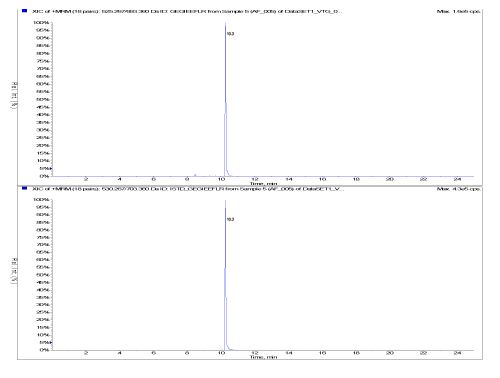Click the rotated Y-axis label of bottom pane
Viewport: 500px width, 378px height.
15,271
